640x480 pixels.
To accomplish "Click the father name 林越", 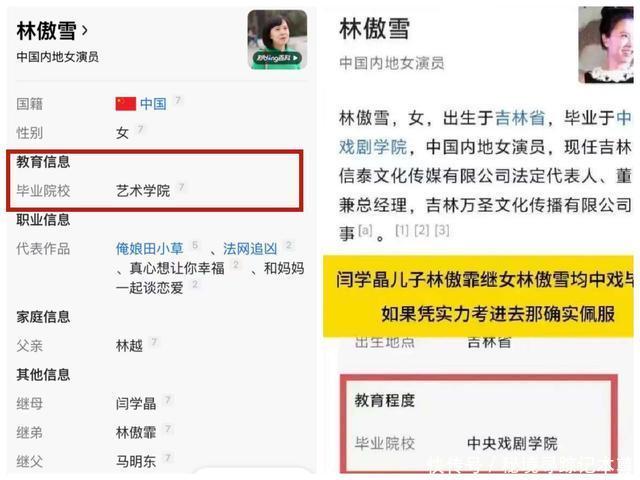I will point(129,346).
